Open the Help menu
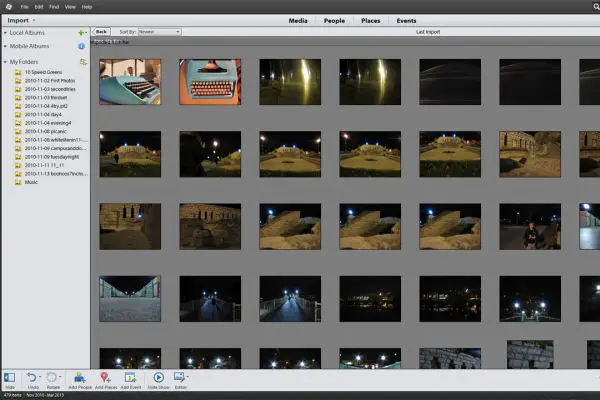The image size is (600, 400). coord(87,7)
